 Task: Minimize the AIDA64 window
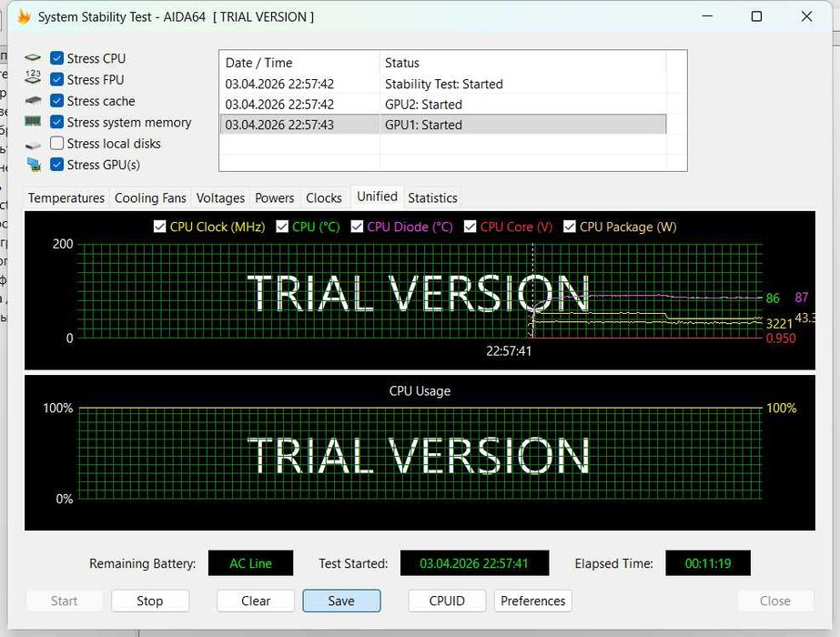tap(707, 16)
